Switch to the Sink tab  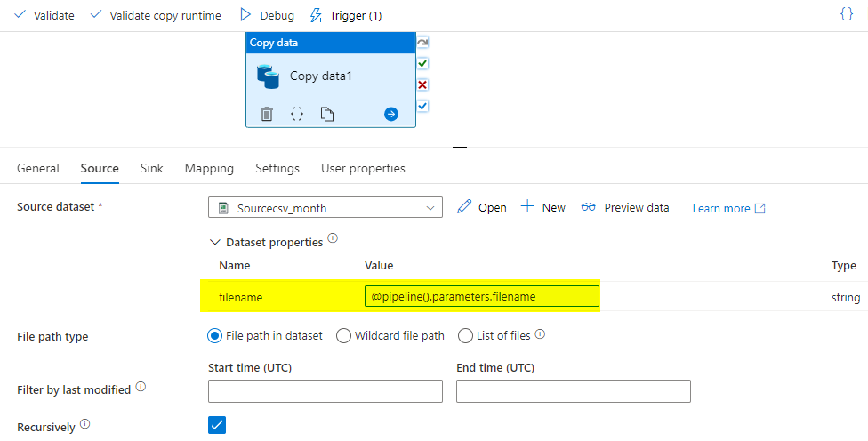point(152,168)
